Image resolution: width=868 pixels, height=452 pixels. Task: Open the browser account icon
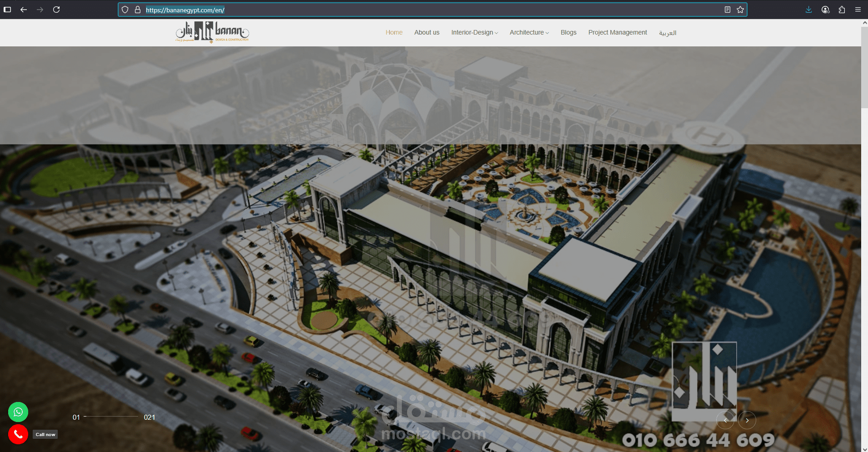point(826,10)
